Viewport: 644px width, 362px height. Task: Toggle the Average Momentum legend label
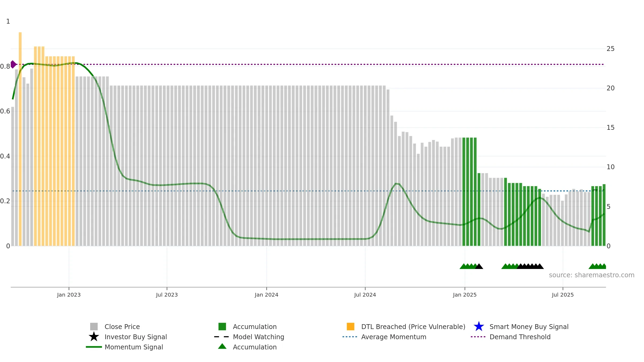click(394, 337)
